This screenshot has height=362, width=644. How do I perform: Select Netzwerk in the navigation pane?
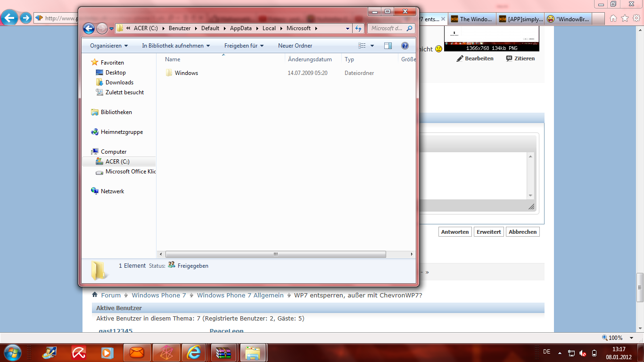tap(112, 191)
